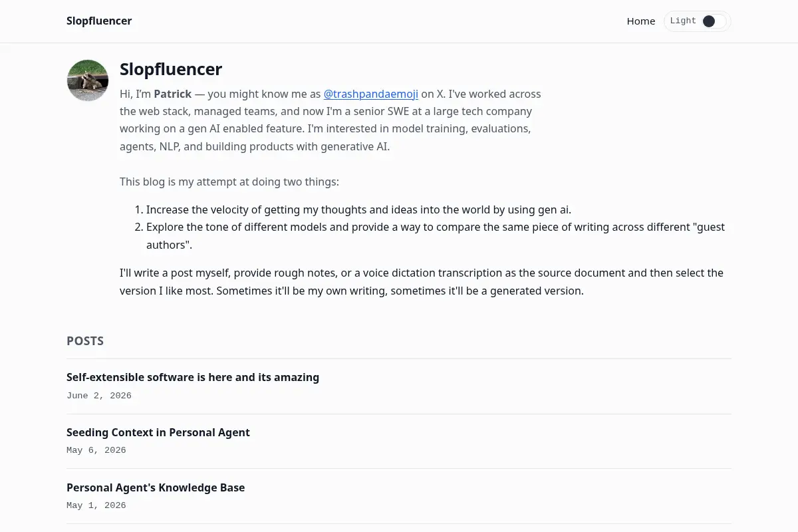
Task: Click the June 2, 2026 post date
Action: coord(99,396)
